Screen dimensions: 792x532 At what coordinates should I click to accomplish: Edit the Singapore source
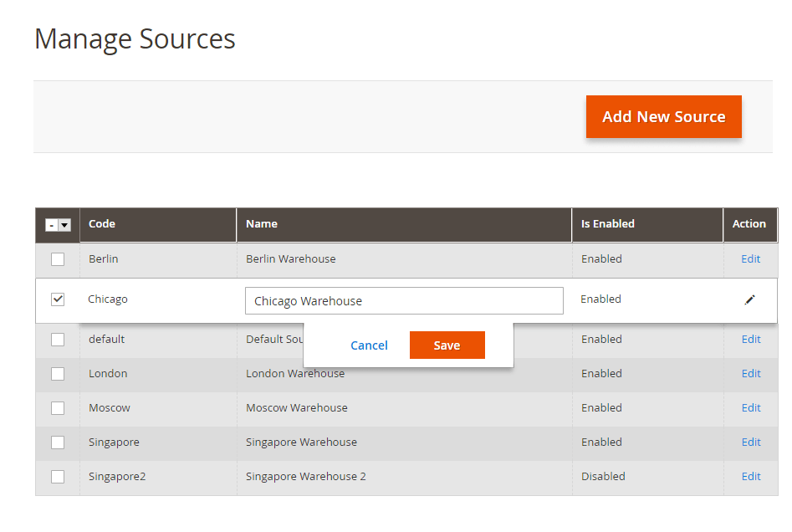(x=750, y=442)
